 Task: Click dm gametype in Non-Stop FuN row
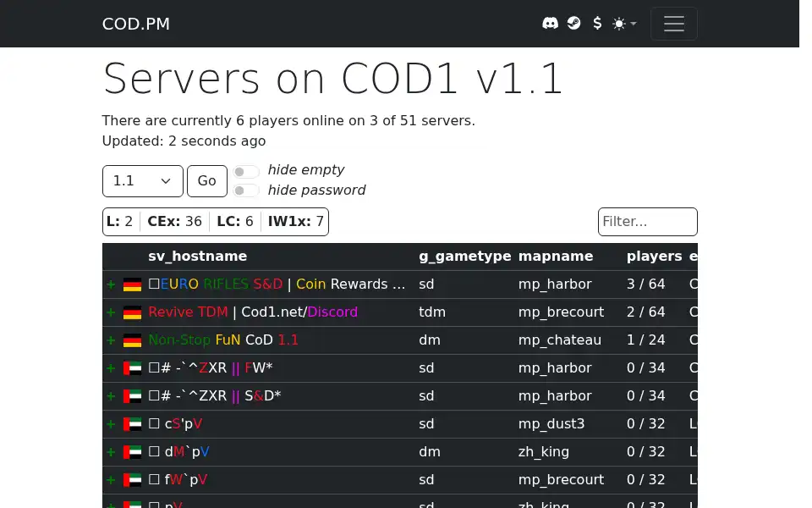click(x=430, y=340)
